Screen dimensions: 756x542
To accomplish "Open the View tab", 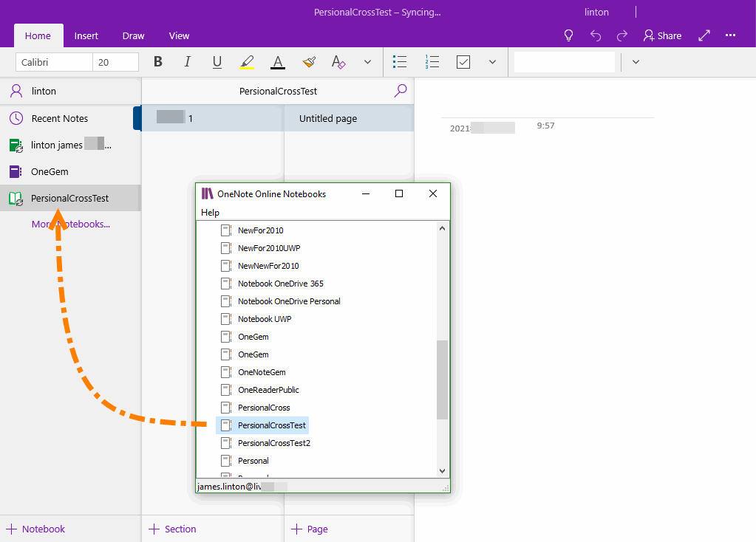I will [179, 35].
